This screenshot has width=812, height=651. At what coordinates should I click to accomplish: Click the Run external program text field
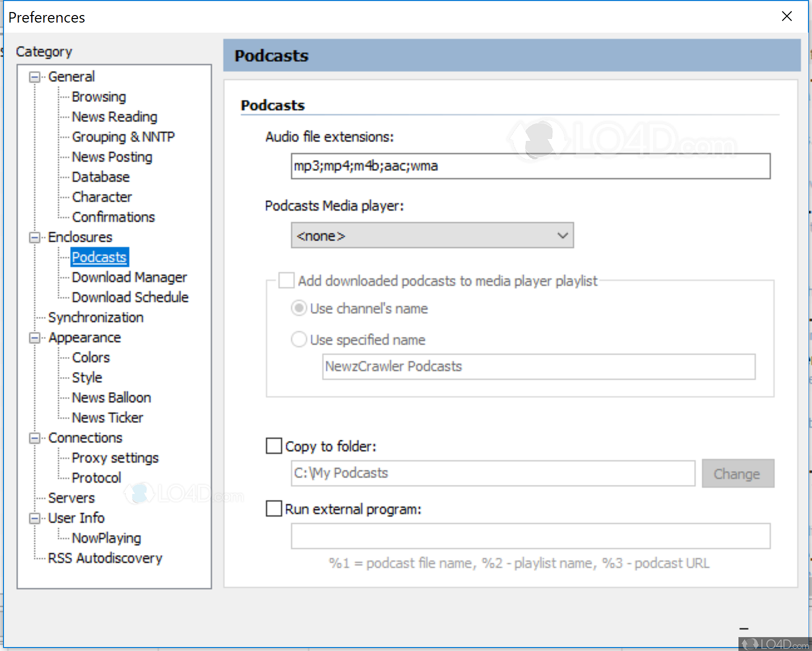530,536
